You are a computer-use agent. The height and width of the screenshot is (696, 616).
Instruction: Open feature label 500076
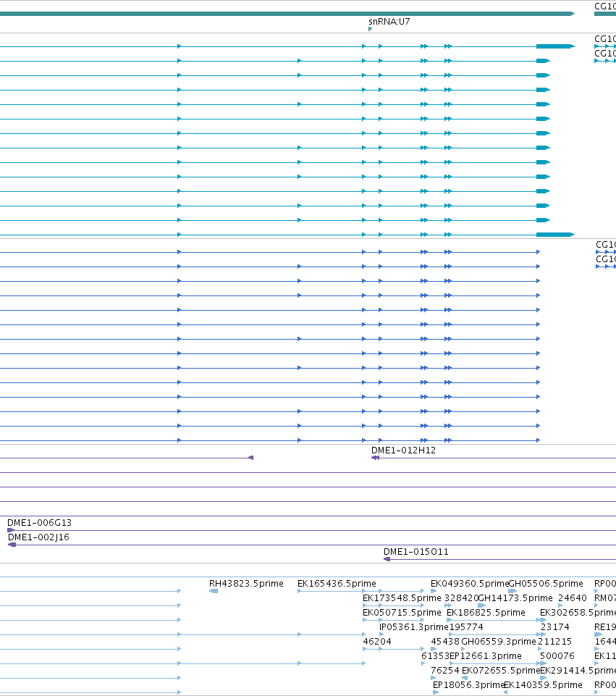[x=557, y=656]
